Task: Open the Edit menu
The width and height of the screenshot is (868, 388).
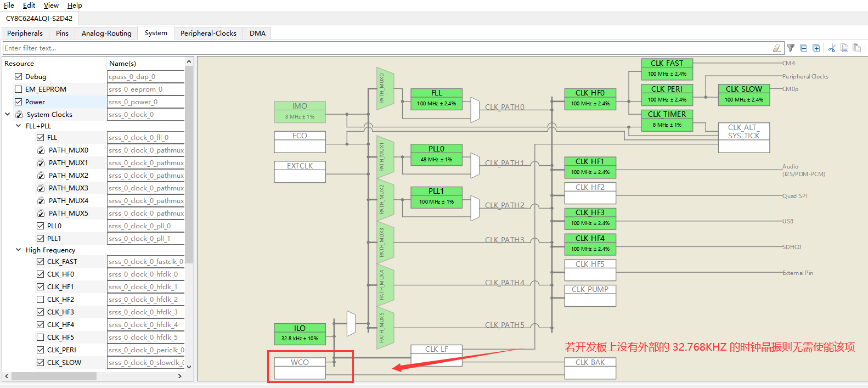Action: pos(29,5)
